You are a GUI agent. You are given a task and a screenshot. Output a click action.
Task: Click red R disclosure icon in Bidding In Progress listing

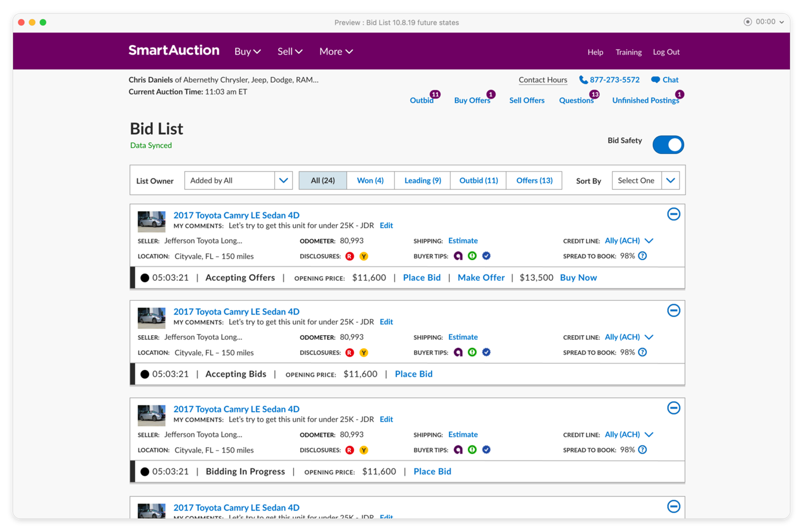(x=350, y=450)
